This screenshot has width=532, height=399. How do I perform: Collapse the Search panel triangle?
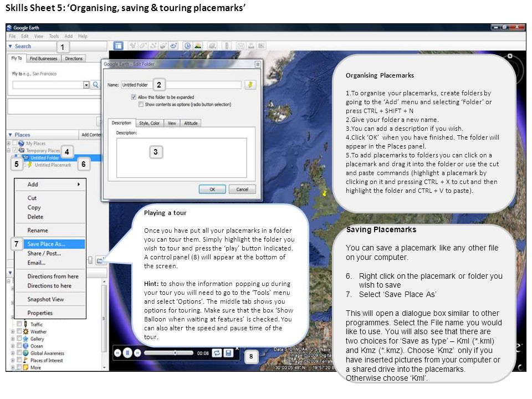[11, 46]
